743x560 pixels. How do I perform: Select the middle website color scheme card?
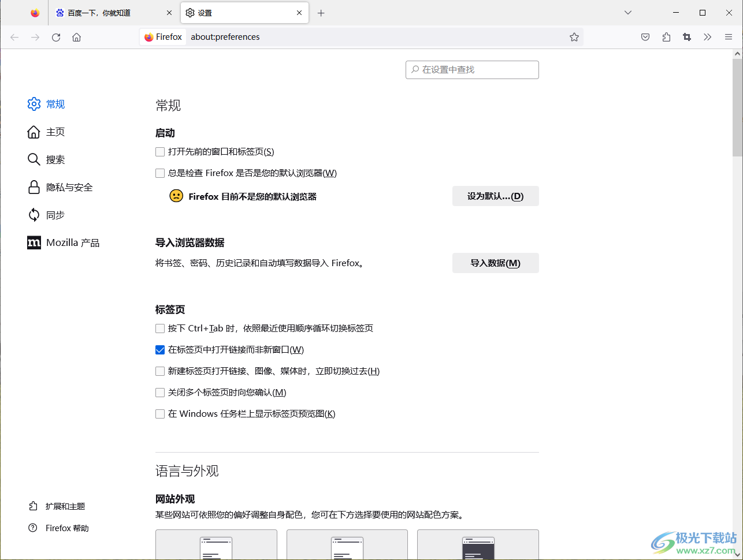(x=347, y=544)
